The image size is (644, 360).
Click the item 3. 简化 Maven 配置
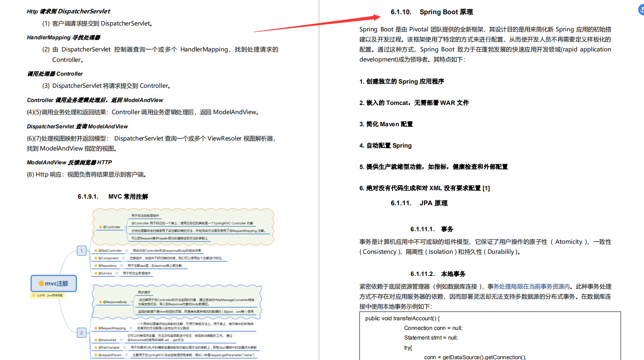click(x=386, y=124)
